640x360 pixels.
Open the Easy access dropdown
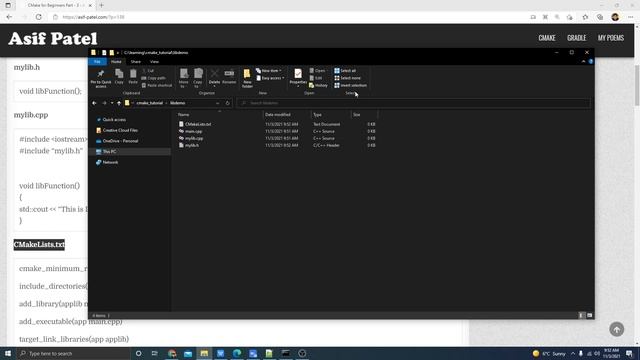270,78
